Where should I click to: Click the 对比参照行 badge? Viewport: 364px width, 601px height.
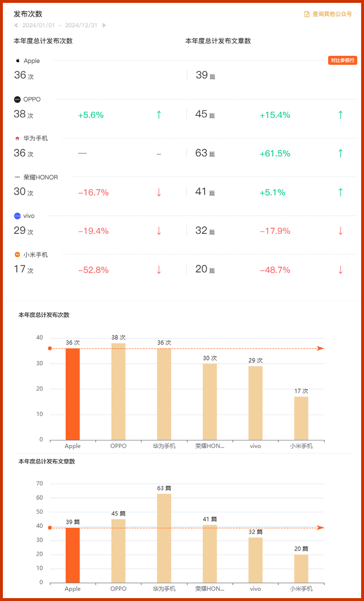tap(342, 60)
